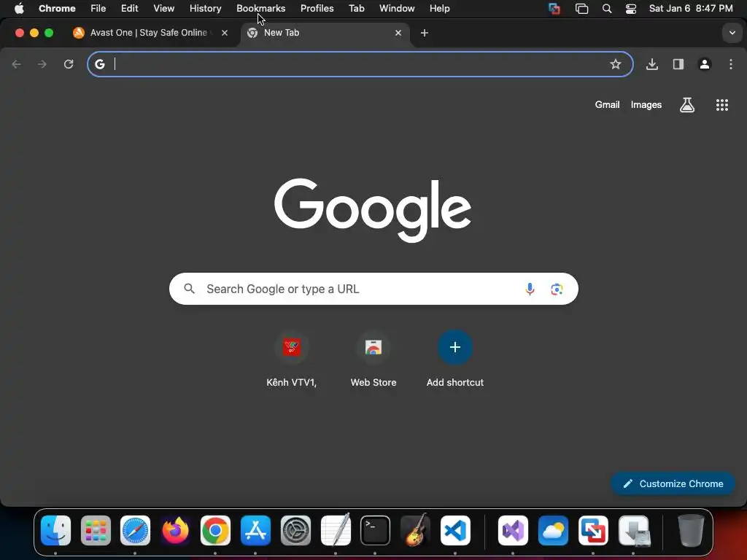Select the New Tab tab
This screenshot has width=747, height=560.
tap(325, 33)
